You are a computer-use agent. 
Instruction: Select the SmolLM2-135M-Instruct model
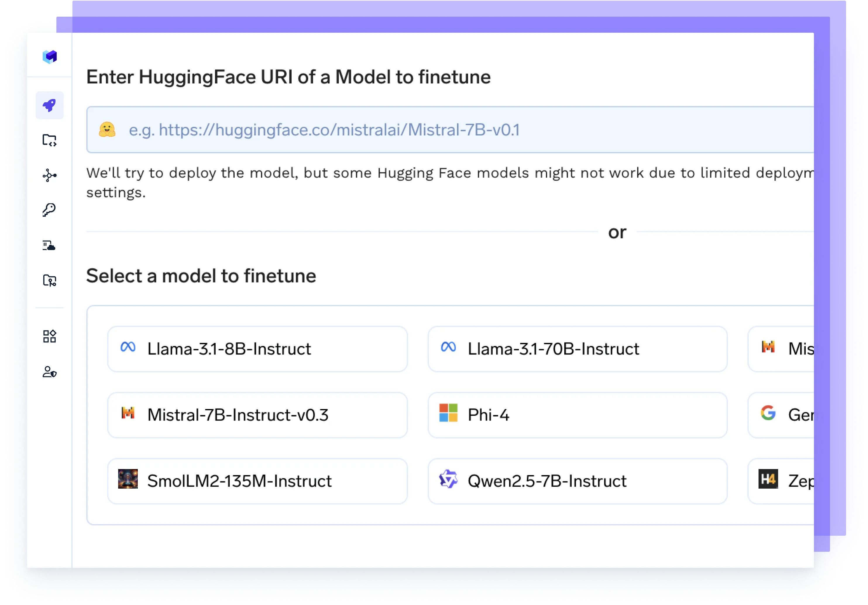click(257, 481)
